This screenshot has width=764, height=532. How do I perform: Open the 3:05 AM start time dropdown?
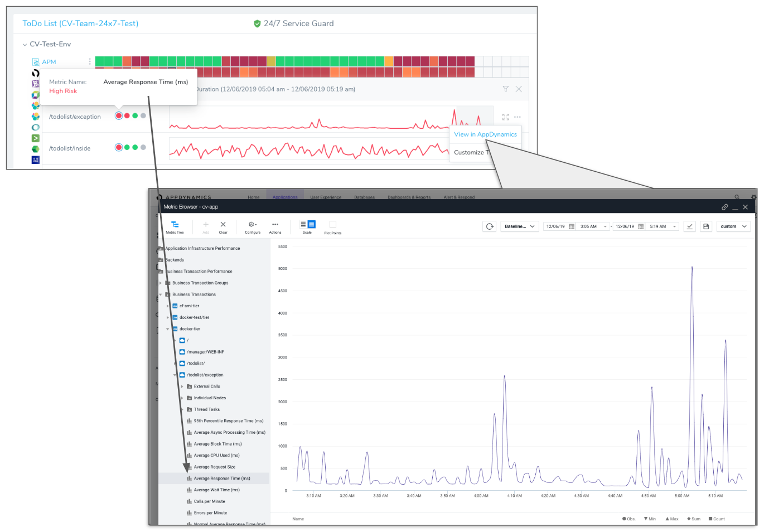(593, 226)
